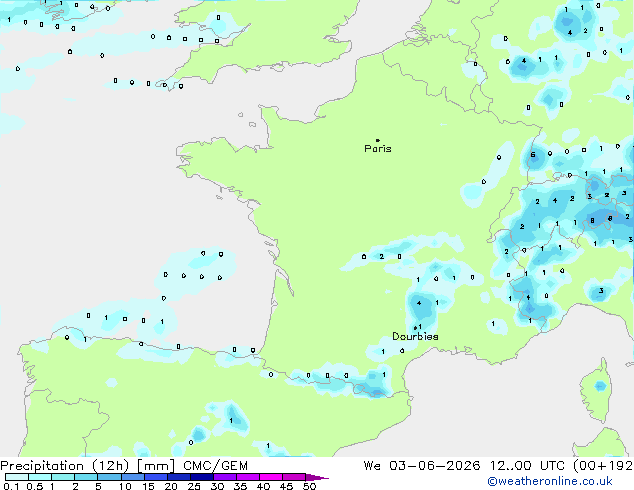Click the legend scale label '20'
The width and height of the screenshot is (634, 490).
(171, 486)
